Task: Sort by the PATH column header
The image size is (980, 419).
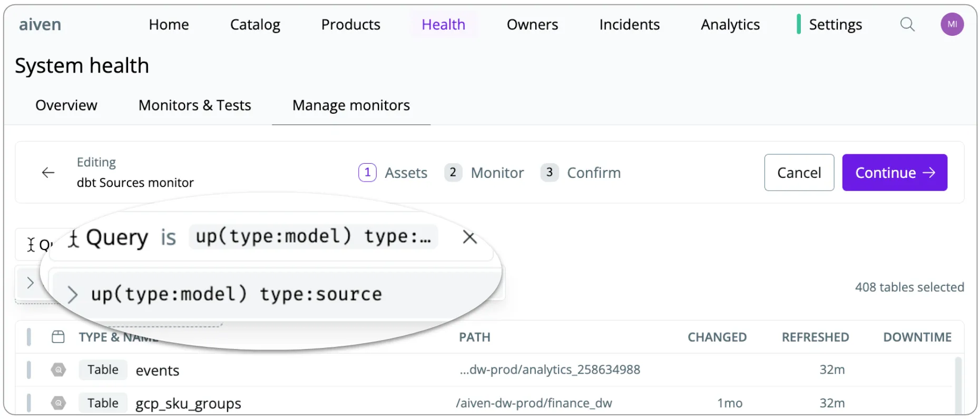Action: coord(475,337)
